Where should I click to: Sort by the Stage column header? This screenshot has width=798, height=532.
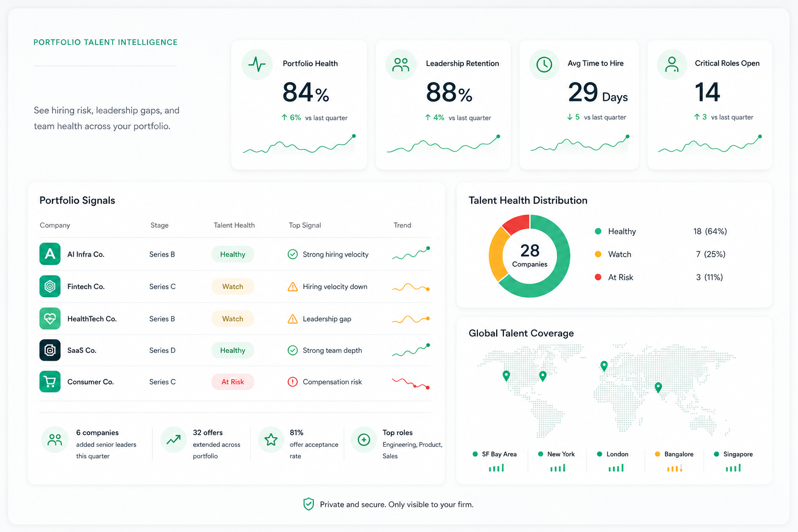[x=159, y=225]
